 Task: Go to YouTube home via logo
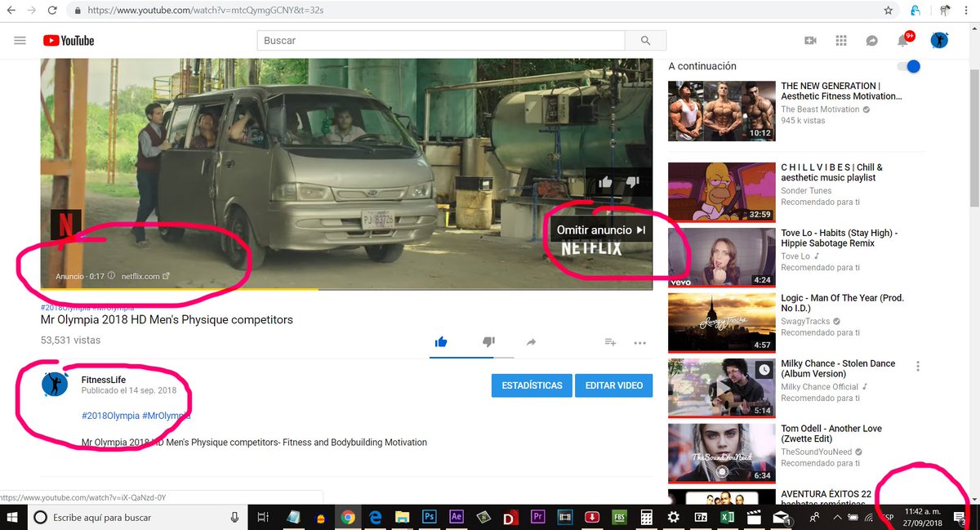(x=69, y=40)
